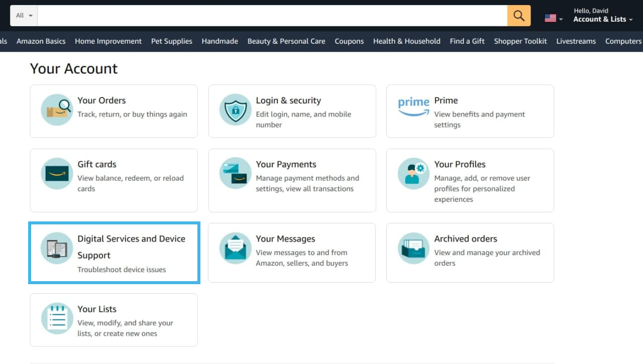Open the All search category dropdown
643x364 pixels.
[x=24, y=16]
